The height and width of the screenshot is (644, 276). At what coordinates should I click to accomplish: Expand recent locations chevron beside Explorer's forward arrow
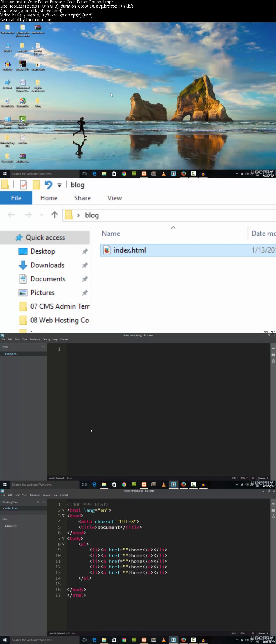click(x=42, y=215)
